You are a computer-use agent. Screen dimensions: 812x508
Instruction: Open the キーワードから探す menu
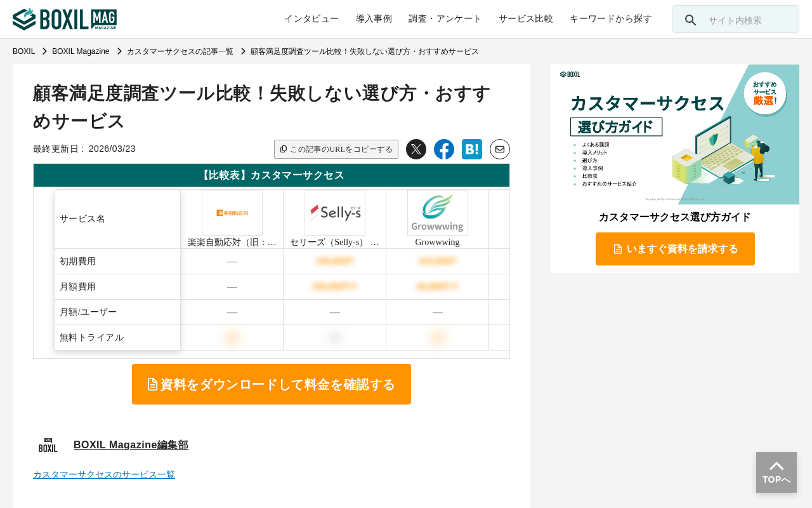coord(611,19)
